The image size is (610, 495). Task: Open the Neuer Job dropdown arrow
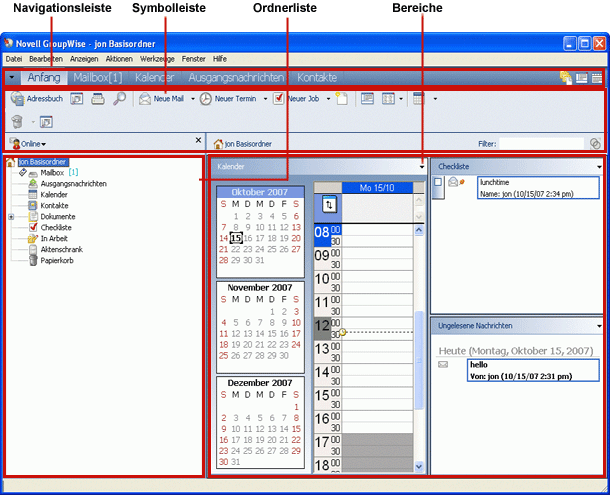pyautogui.click(x=328, y=99)
